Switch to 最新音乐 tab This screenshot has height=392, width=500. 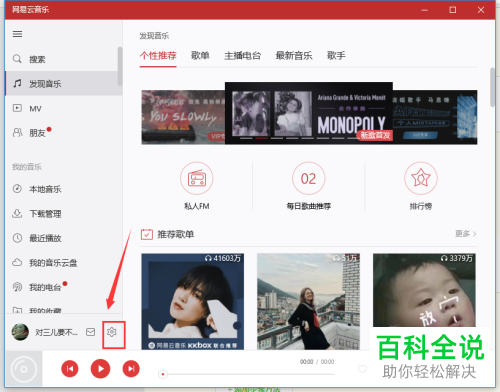coord(294,55)
